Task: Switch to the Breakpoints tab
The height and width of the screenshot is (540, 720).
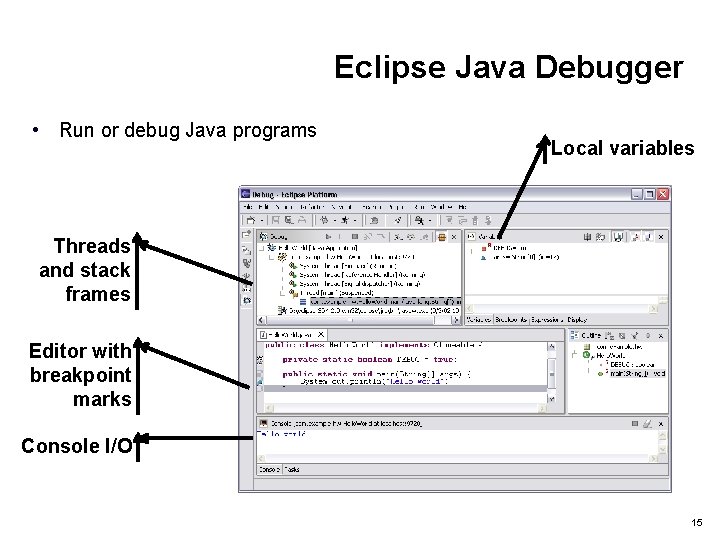Action: point(512,320)
